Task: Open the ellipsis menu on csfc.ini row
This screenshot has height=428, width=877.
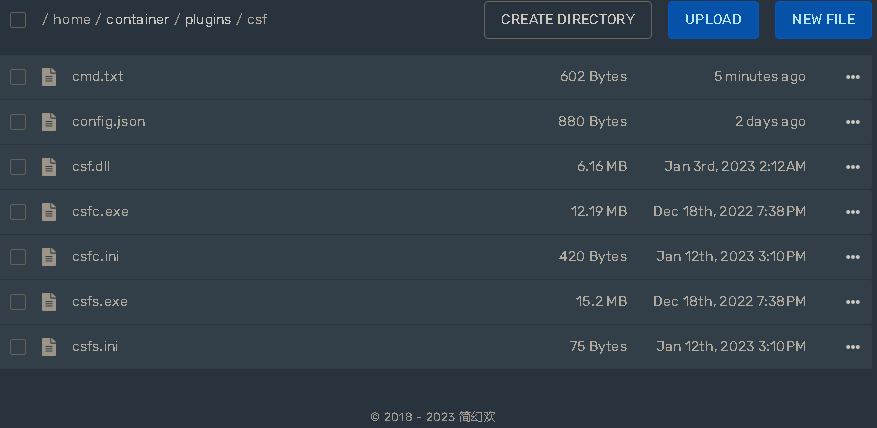Action: pos(852,257)
